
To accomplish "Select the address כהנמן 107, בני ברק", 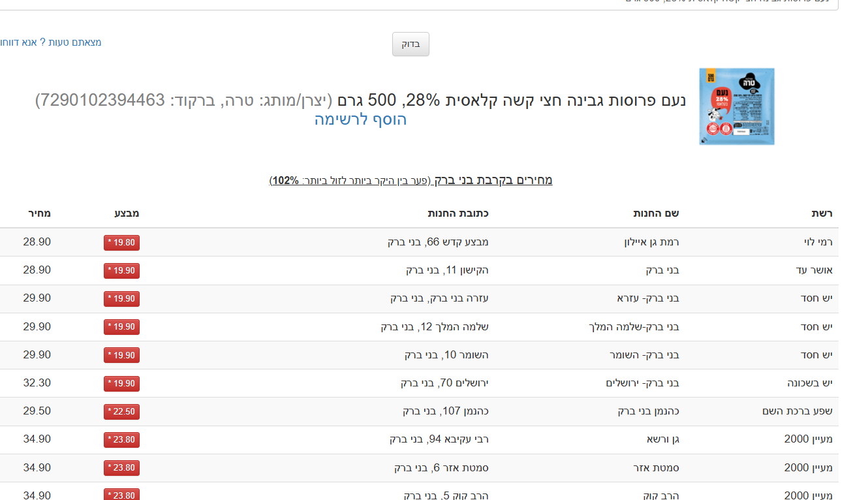I will [x=445, y=411].
